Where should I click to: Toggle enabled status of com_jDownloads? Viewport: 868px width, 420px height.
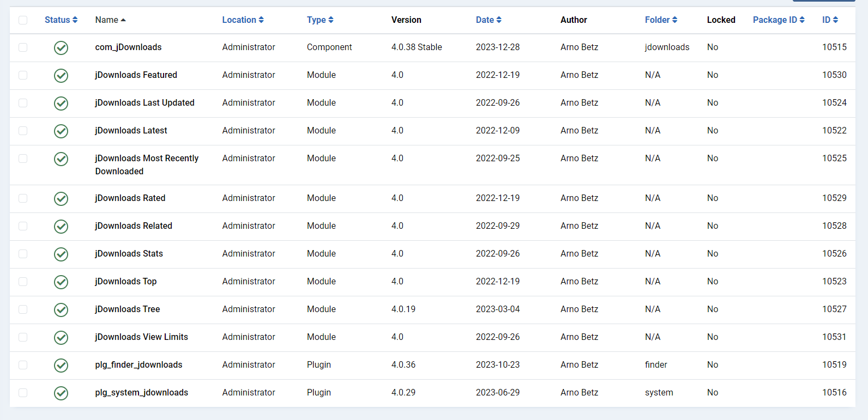pyautogui.click(x=61, y=48)
